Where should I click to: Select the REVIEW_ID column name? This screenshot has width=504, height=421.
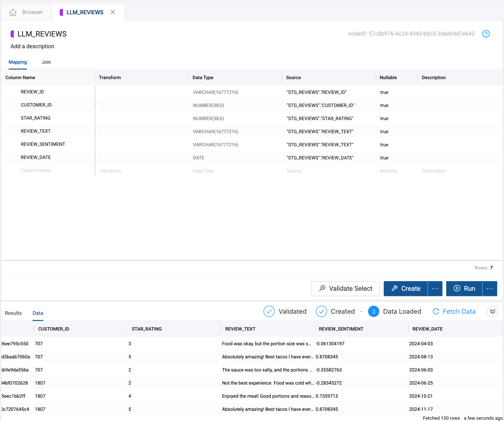coord(32,92)
